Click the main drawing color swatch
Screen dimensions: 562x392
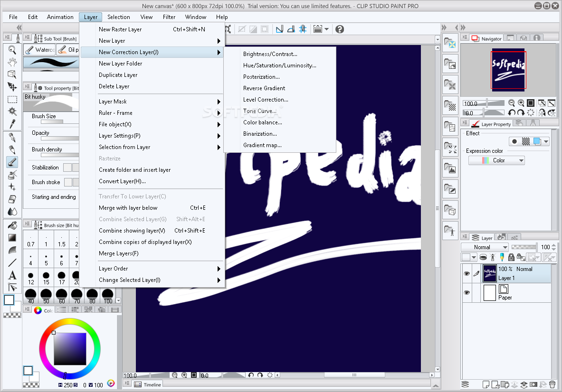click(x=9, y=300)
